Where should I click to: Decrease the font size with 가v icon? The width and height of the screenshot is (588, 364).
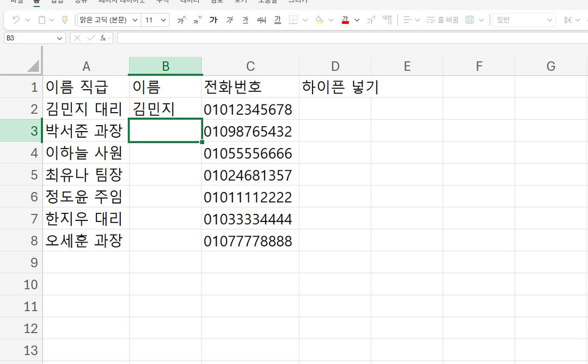click(x=197, y=20)
